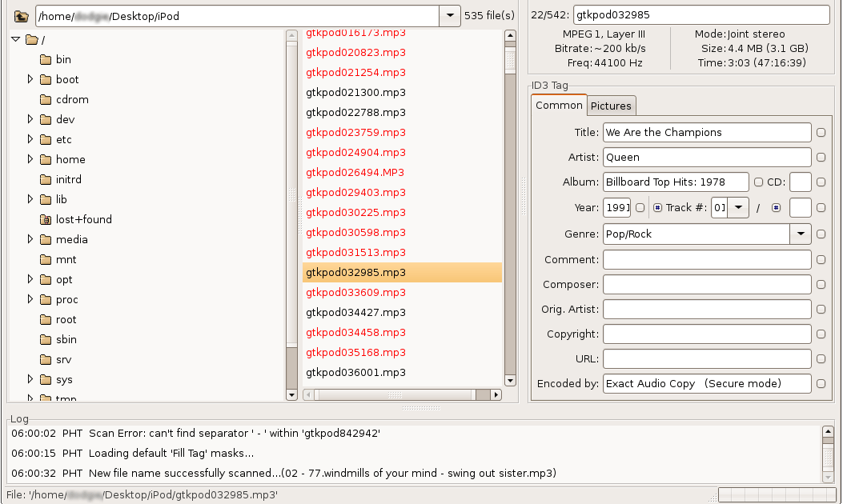Open the Genre dropdown
This screenshot has width=843, height=504.
(801, 234)
